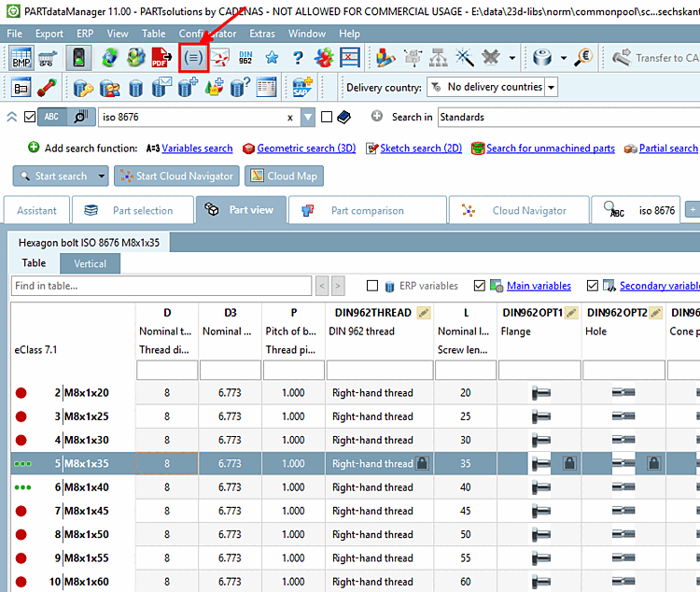Image resolution: width=700 pixels, height=592 pixels.
Task: Click the SAP toolbar icon
Action: coord(301,88)
